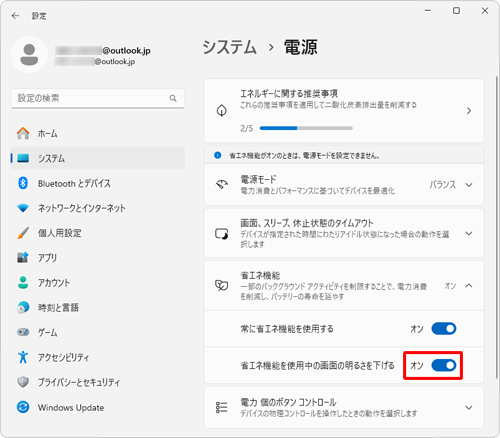Viewport: 500px width, 438px height.
Task: Click the screen and sleep timeout icon
Action: [222, 234]
